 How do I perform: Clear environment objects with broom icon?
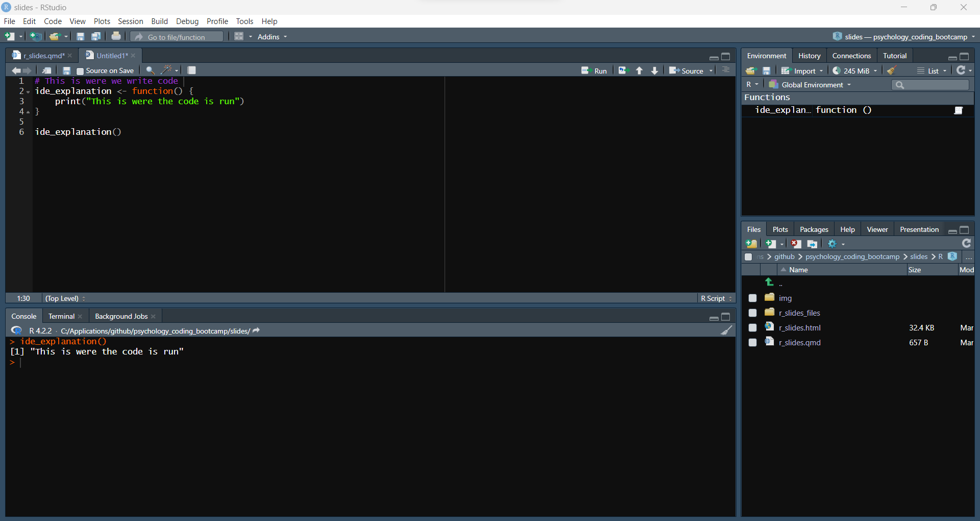892,70
